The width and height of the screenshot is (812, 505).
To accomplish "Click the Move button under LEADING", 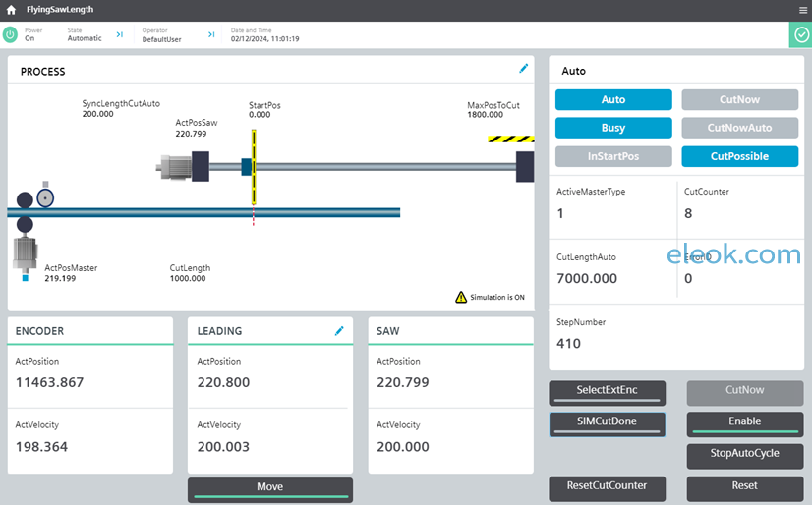I will point(269,489).
